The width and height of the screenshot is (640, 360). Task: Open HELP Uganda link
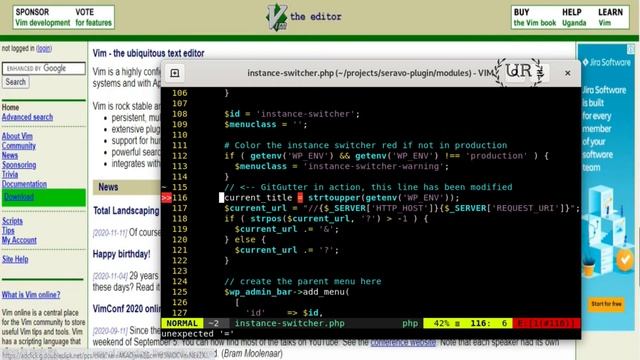(574, 17)
